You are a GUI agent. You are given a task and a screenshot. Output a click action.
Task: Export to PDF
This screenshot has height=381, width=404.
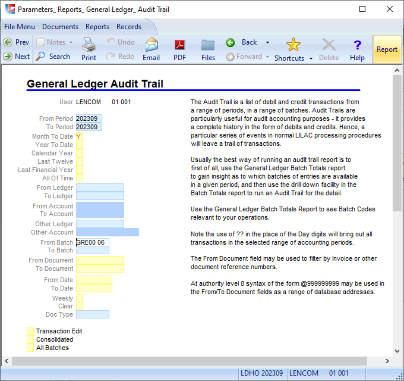point(180,49)
